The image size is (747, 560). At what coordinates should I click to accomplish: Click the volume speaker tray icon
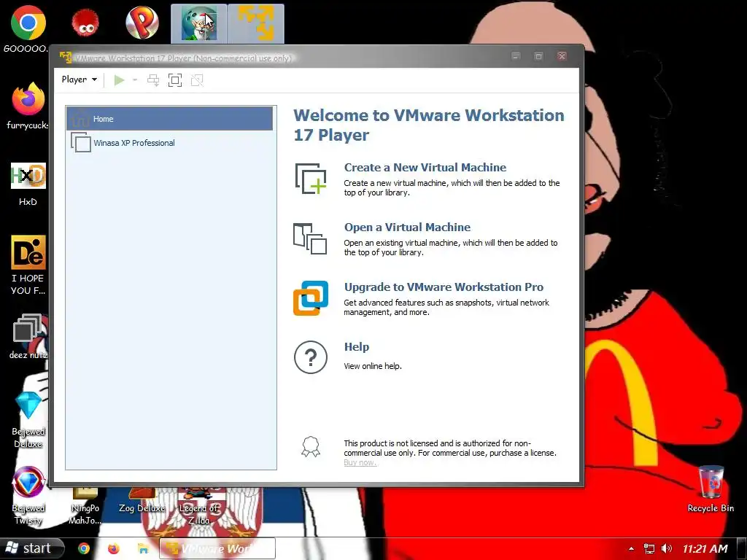coord(667,548)
